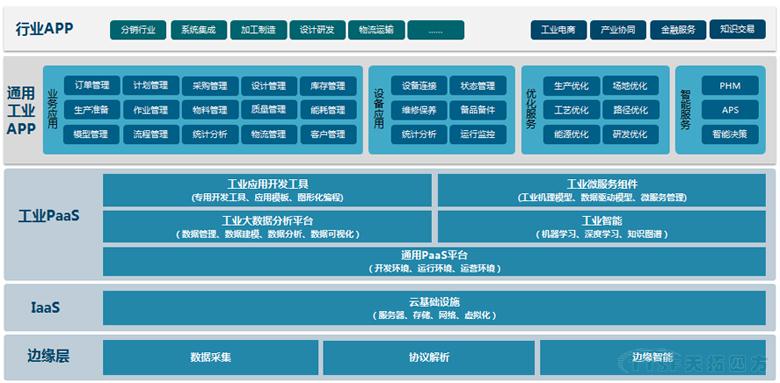Viewport: 780px width, 383px height.
Task: Click 统计分析 in the 设备应用 group
Action: (x=419, y=134)
